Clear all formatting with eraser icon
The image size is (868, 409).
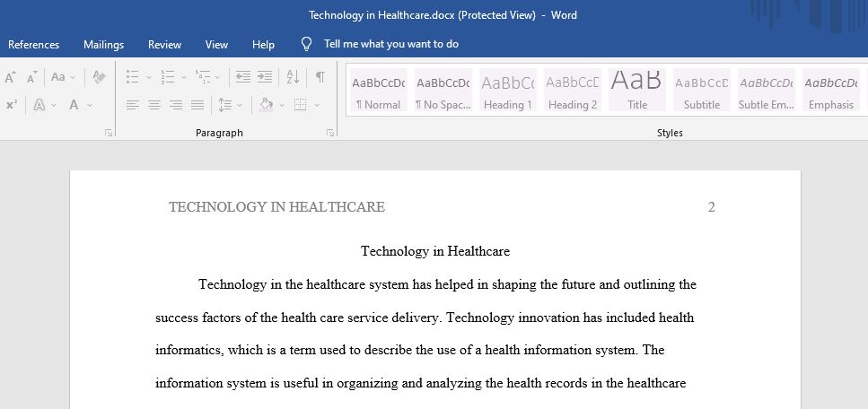99,77
